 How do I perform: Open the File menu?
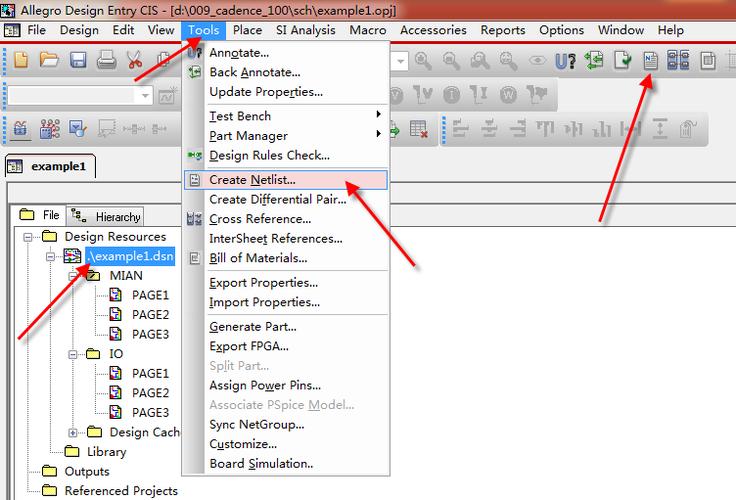click(x=36, y=30)
